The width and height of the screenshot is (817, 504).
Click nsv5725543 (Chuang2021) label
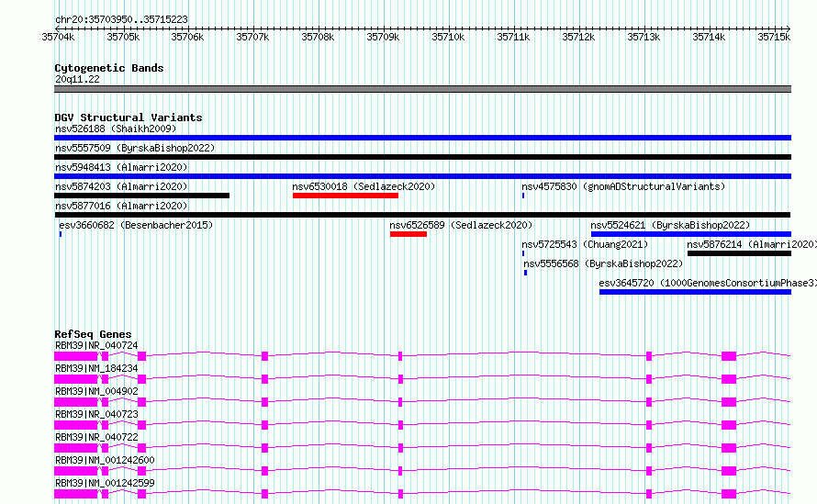585,244
